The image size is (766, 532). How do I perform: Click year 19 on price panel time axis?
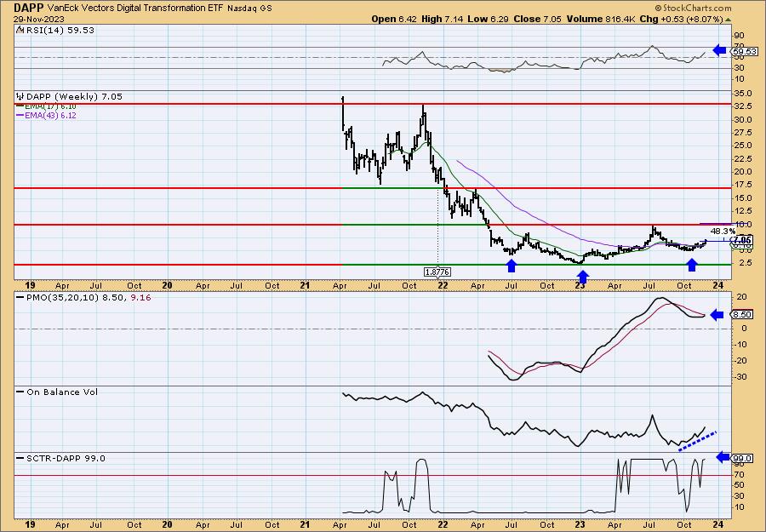point(30,286)
